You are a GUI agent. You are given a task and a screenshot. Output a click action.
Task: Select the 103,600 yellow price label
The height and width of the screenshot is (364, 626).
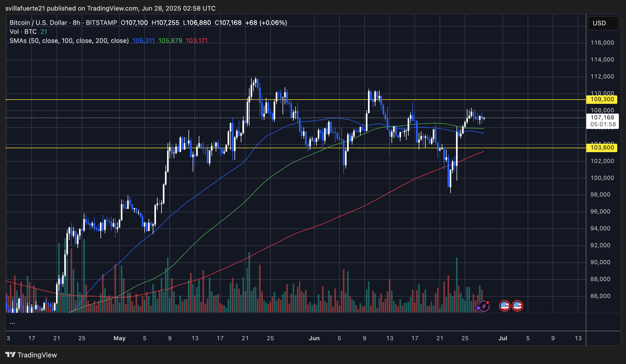[x=602, y=148]
